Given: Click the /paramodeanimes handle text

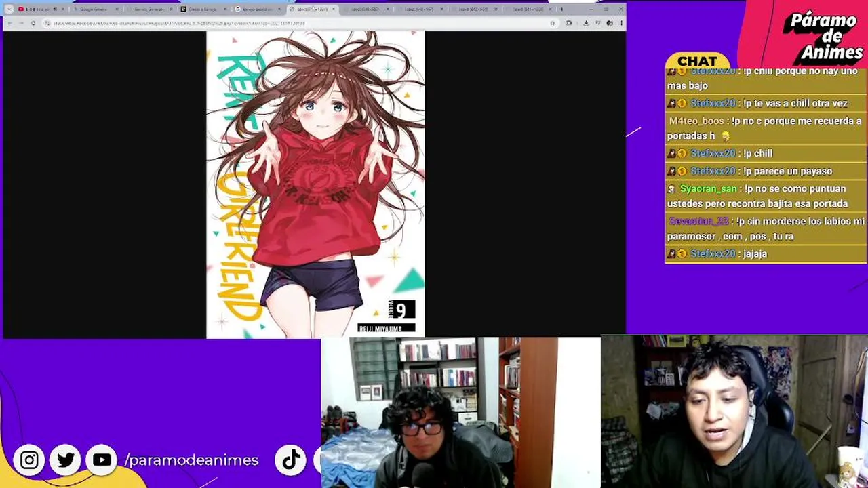Looking at the screenshot, I should click(x=191, y=460).
